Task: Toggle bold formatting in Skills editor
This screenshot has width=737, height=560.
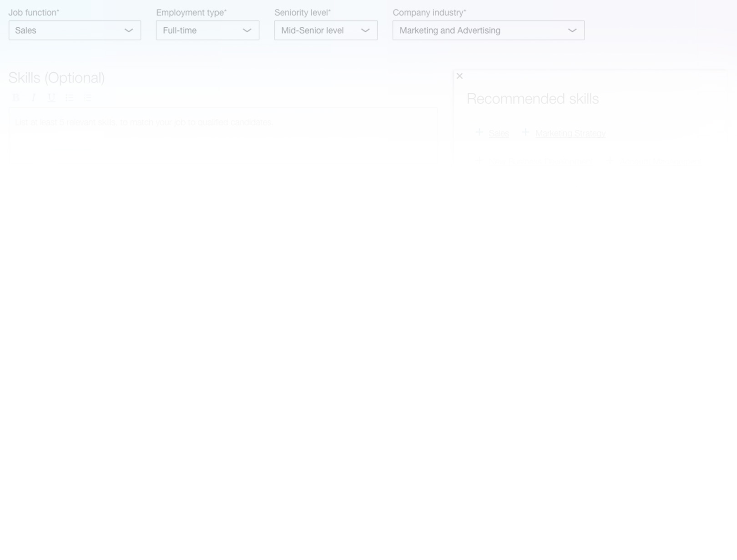Action: pyautogui.click(x=16, y=97)
